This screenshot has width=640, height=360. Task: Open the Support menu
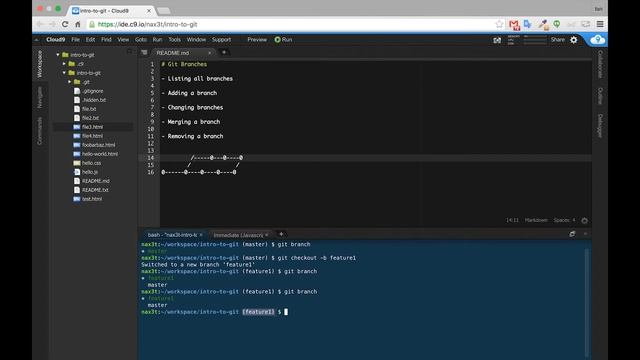pos(221,40)
